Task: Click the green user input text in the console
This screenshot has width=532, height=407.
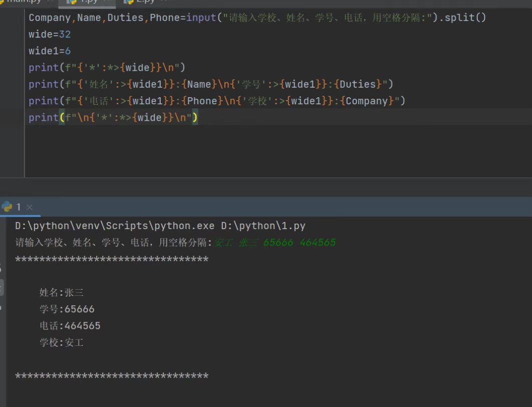Action: [x=275, y=243]
